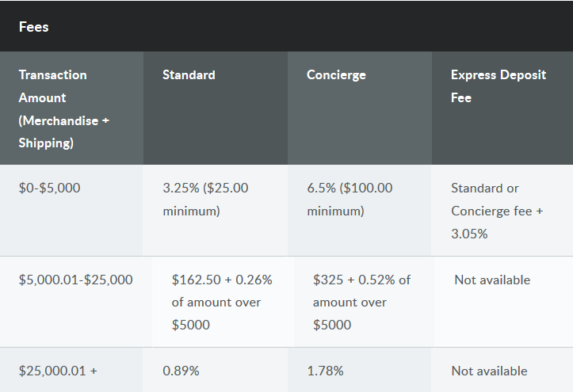Click Not available in $5,000.01-$25,000 row
Screen dimensions: 573x392
coord(492,280)
